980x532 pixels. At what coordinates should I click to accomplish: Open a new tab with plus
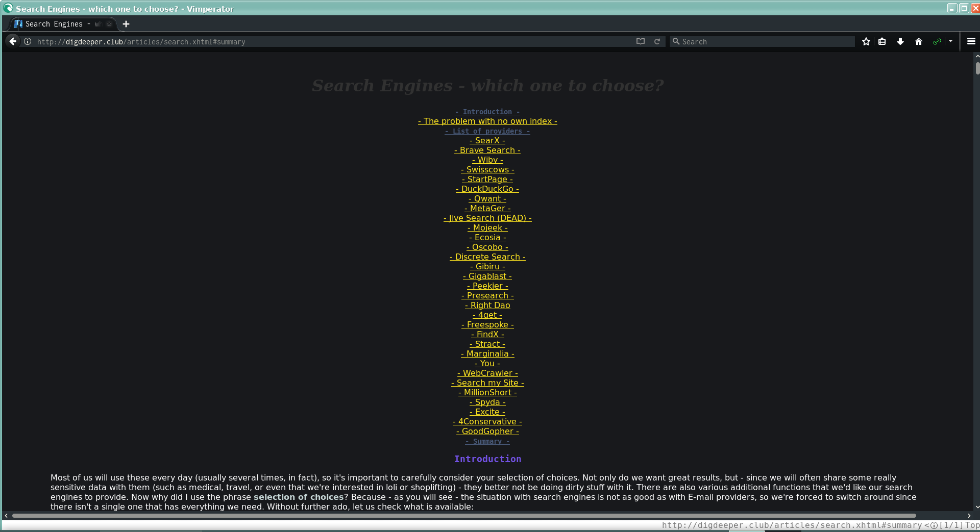(126, 24)
